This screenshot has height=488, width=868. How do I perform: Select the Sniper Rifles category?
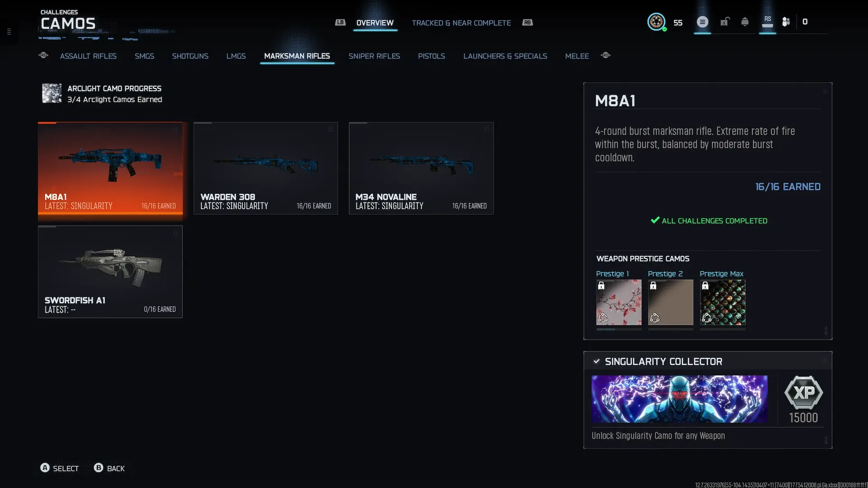point(374,56)
